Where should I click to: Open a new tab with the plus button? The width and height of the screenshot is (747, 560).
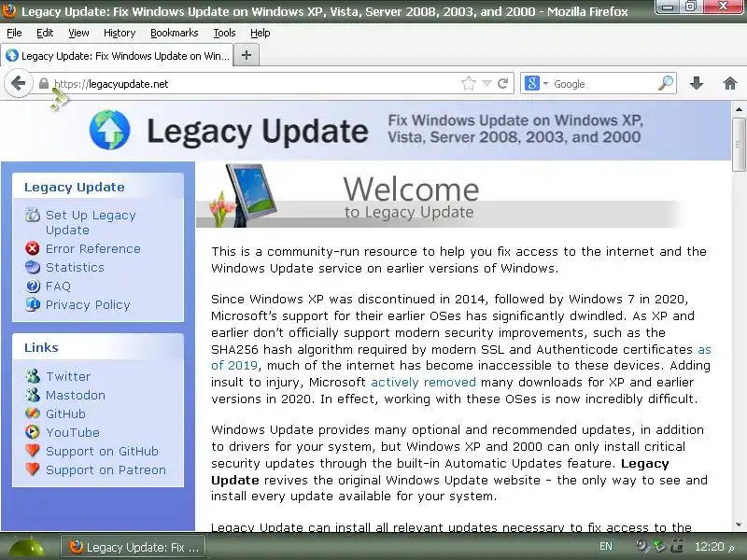click(x=247, y=55)
